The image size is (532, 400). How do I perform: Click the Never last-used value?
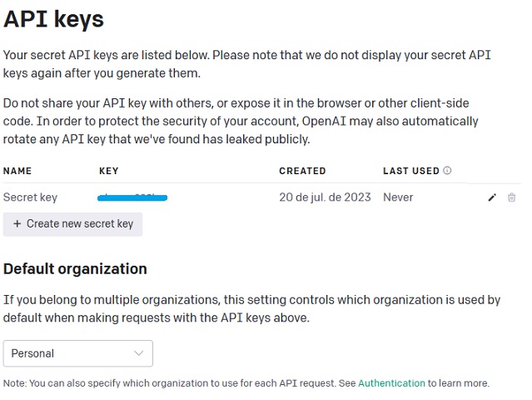tap(398, 197)
